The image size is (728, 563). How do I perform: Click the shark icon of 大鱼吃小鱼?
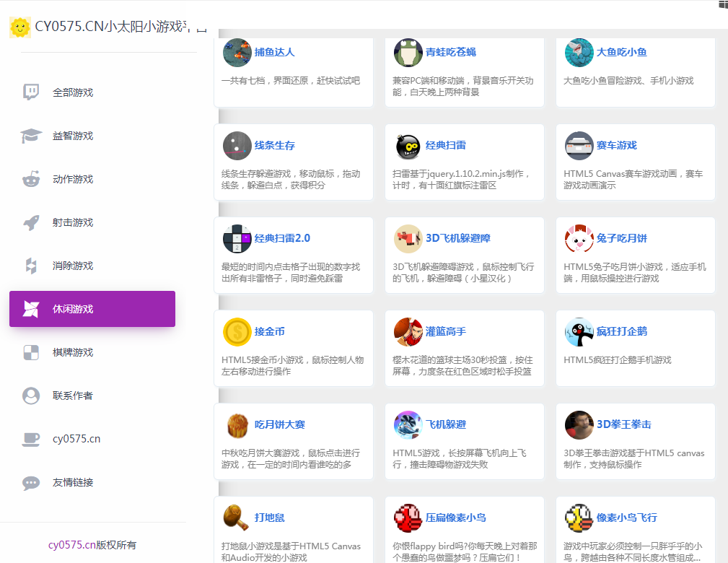(579, 53)
